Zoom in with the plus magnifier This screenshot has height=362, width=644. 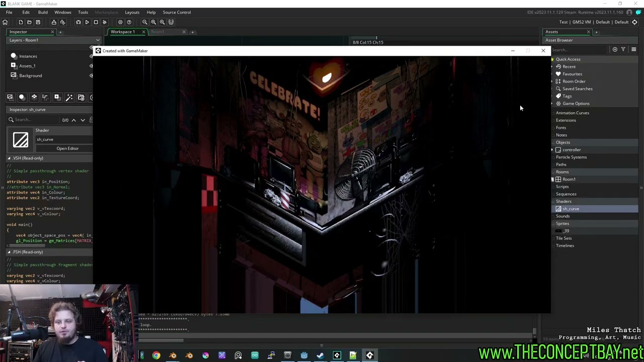tap(162, 22)
